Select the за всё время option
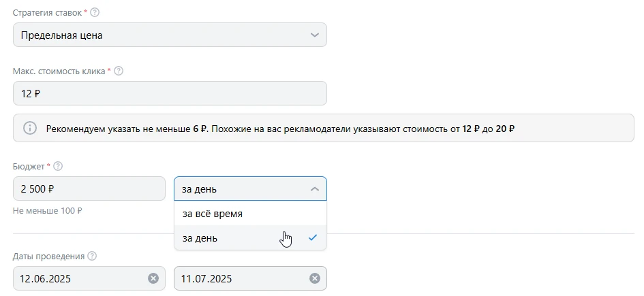 click(x=213, y=214)
